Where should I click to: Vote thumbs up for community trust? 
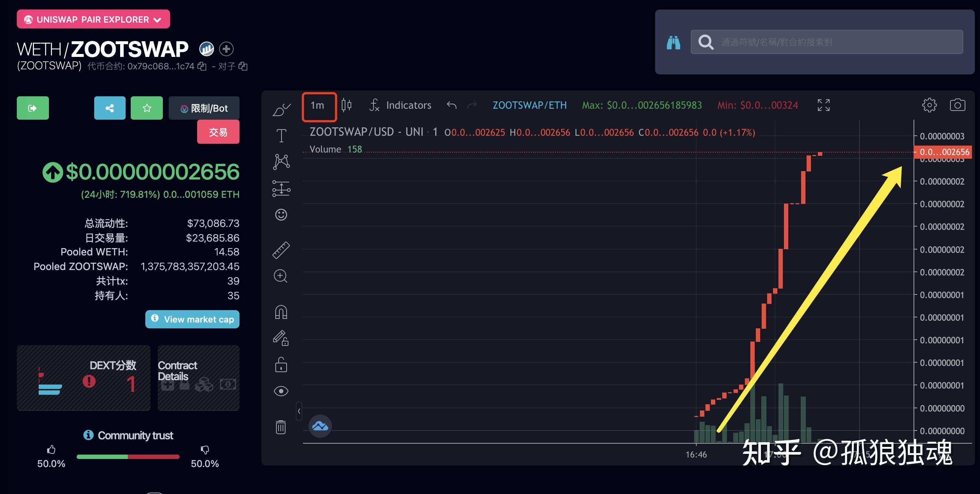coord(51,449)
